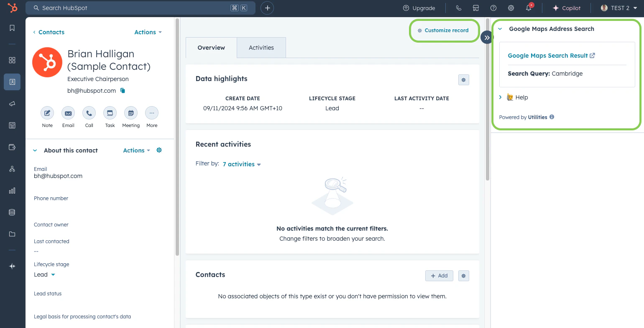The image size is (644, 328).
Task: Click the Lead status property field
Action: [x=100, y=297]
